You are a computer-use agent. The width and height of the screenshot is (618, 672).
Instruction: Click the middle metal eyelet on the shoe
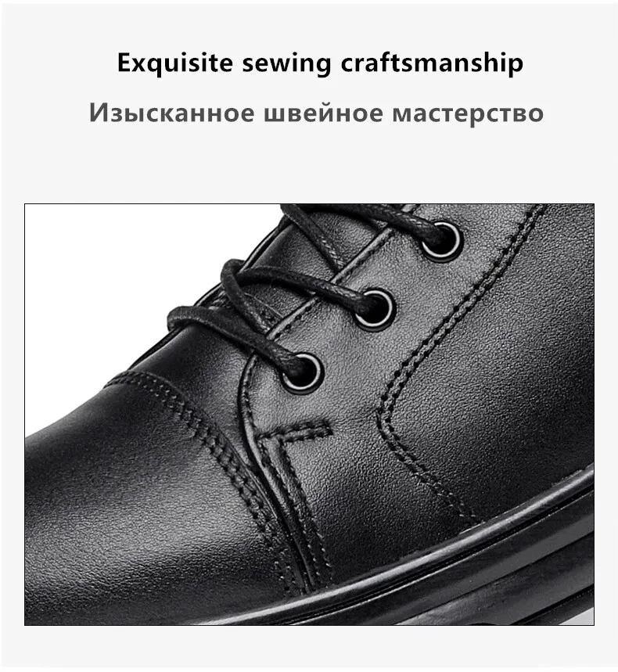click(x=375, y=310)
